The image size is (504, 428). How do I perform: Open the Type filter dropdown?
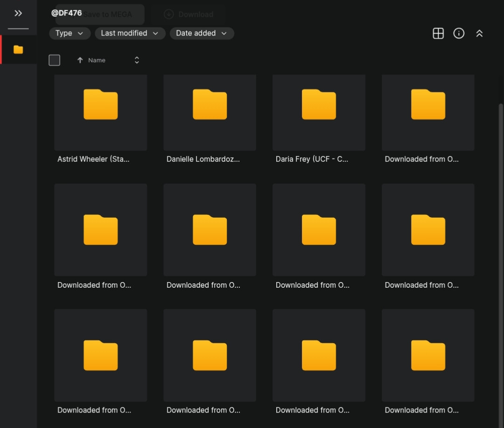click(x=70, y=33)
